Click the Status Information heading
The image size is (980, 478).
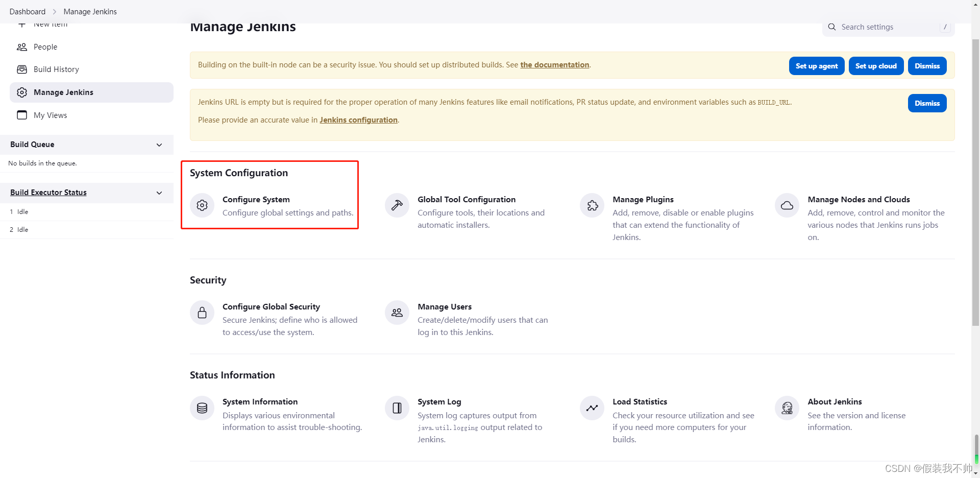pyautogui.click(x=232, y=375)
